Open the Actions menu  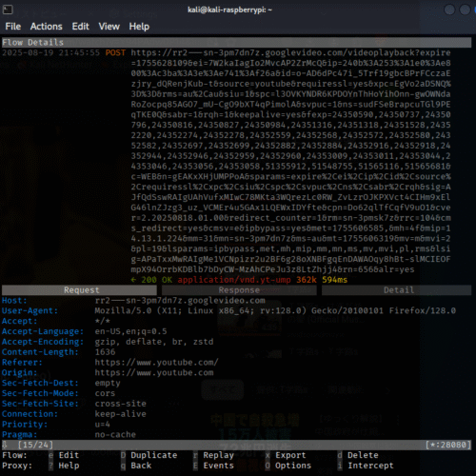click(47, 27)
